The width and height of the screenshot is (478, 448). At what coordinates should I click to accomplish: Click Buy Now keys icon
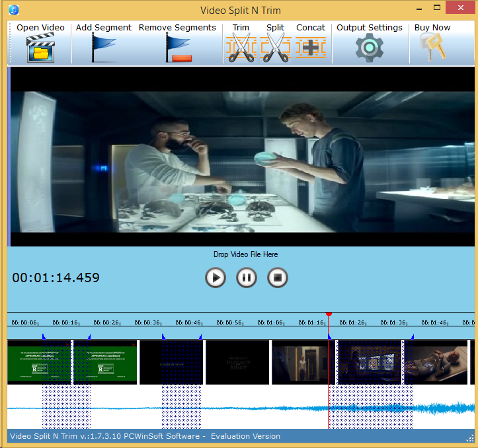pyautogui.click(x=432, y=43)
